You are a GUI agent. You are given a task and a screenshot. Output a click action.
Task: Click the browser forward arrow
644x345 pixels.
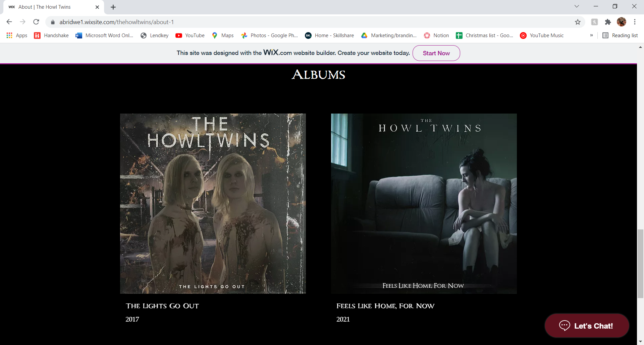[22, 22]
